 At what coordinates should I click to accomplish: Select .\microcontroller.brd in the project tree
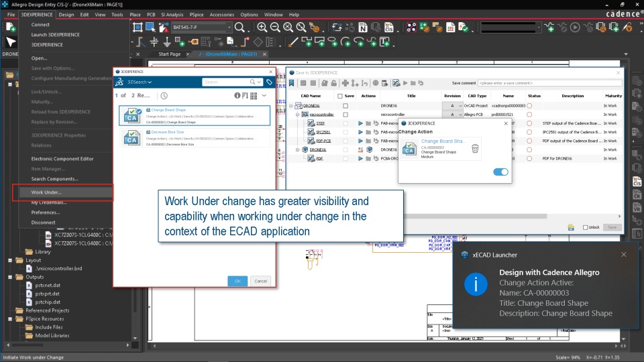[58, 268]
